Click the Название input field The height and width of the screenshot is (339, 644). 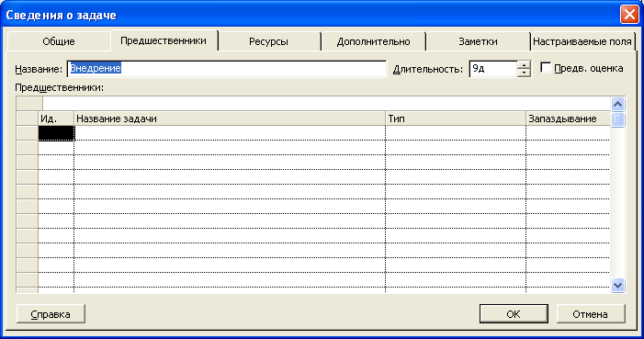pos(227,69)
